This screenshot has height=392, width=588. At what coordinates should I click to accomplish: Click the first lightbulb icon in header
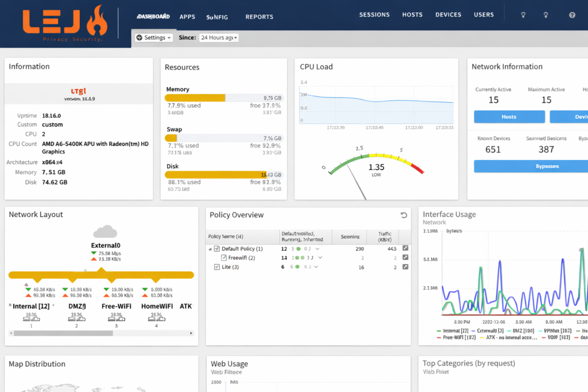click(x=523, y=15)
